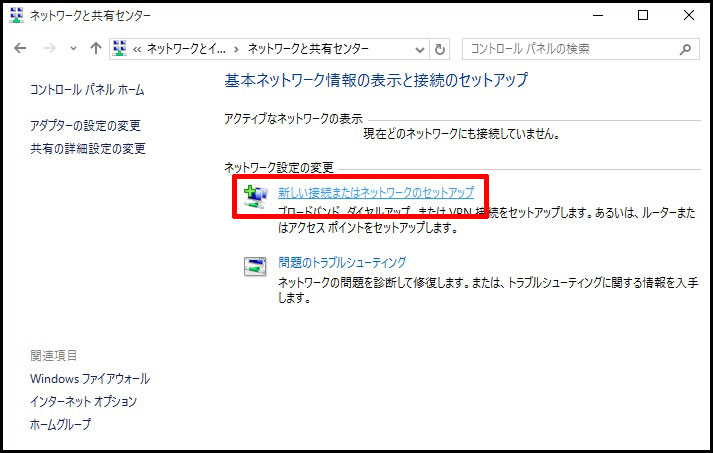
Task: Click the forward navigation arrow
Action: (x=48, y=48)
